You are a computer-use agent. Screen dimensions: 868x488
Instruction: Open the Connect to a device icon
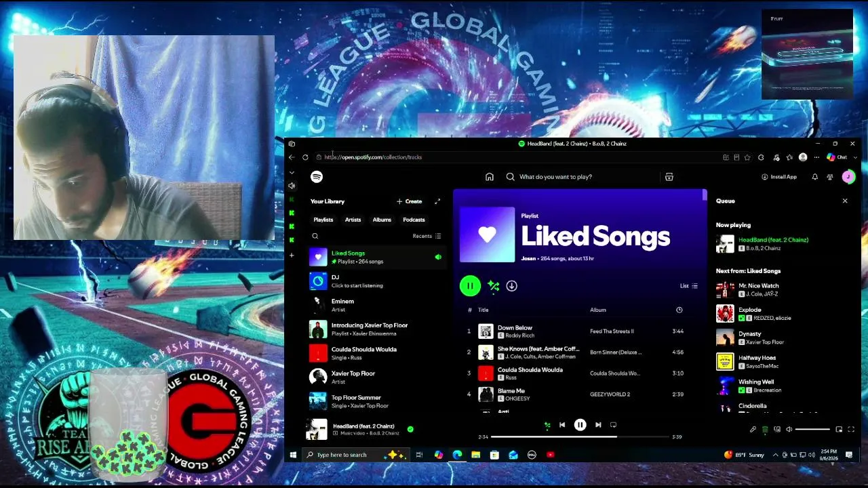pyautogui.click(x=777, y=429)
